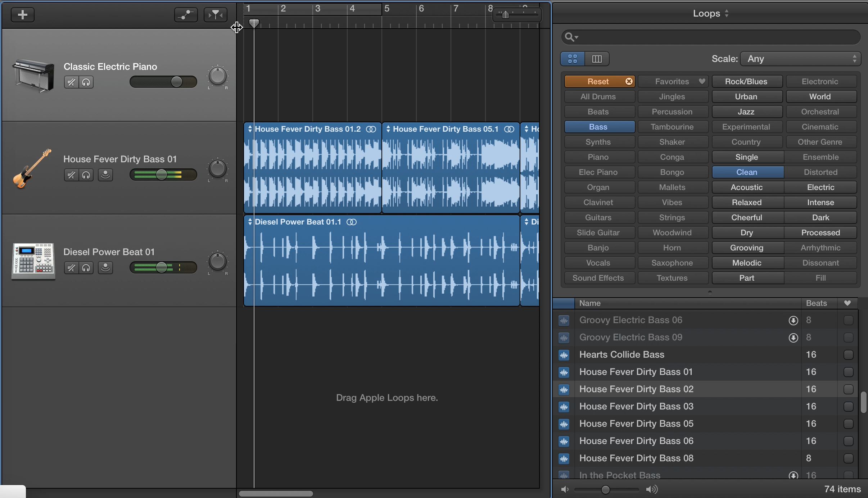Open the search magnifier options menu

[x=571, y=37]
